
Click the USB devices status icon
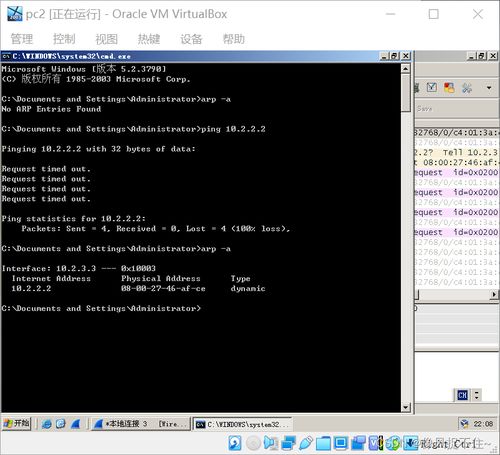[x=306, y=443]
